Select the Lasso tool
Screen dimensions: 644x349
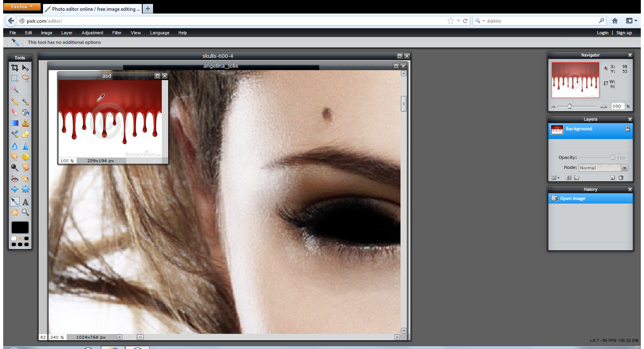click(x=26, y=78)
